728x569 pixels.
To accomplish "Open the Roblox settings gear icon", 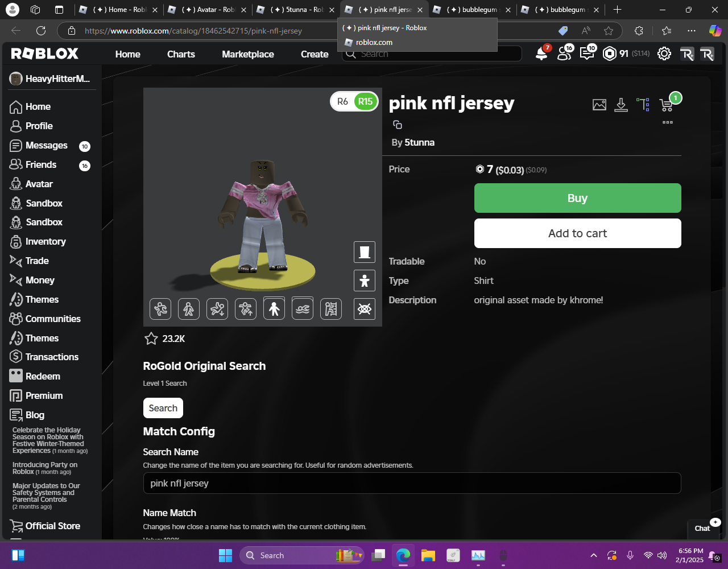I will [x=664, y=53].
